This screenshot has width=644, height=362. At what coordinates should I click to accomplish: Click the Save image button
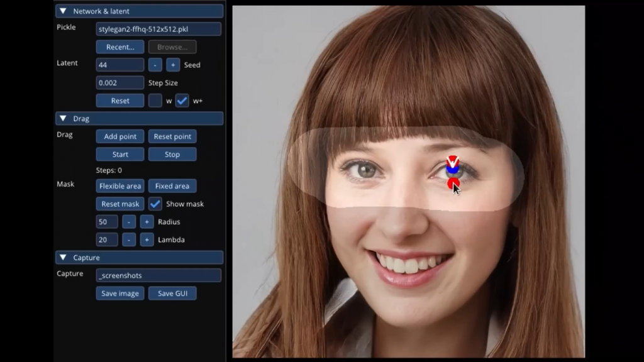pos(120,293)
